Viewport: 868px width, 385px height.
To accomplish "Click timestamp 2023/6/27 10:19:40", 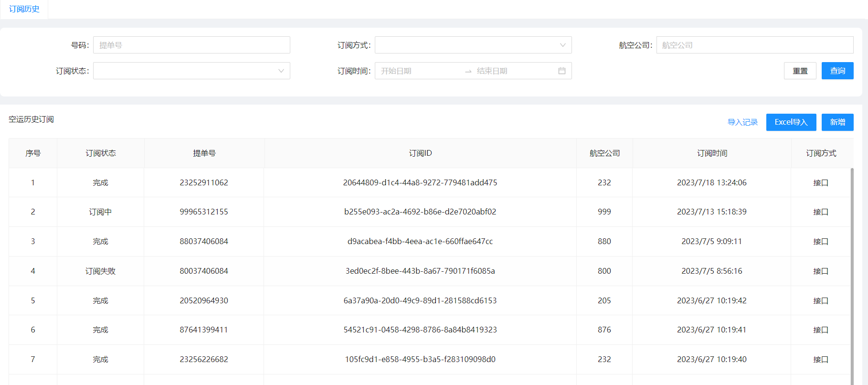I will pyautogui.click(x=712, y=359).
